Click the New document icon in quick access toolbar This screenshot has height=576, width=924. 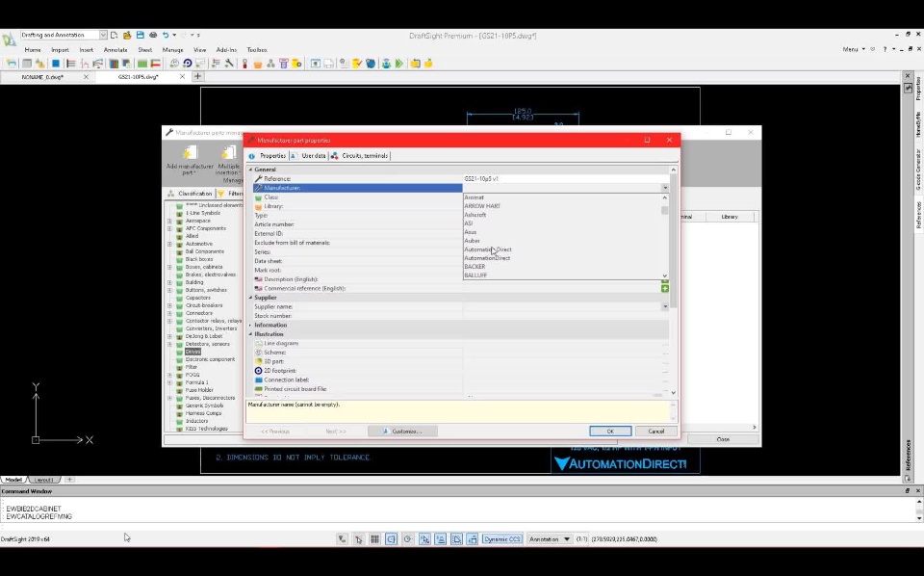pyautogui.click(x=115, y=36)
